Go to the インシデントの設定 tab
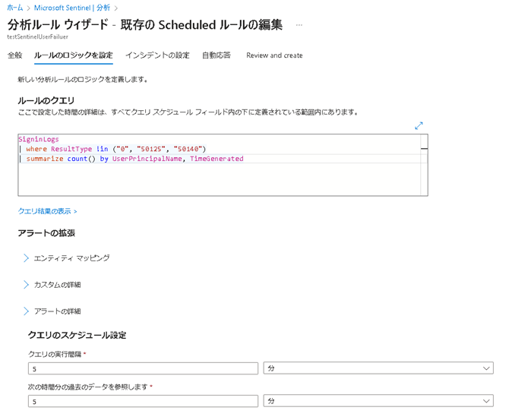This screenshot has height=420, width=512. tap(157, 55)
